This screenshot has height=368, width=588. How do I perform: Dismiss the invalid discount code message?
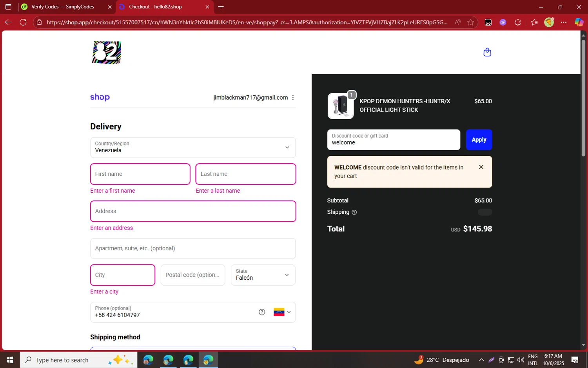481,167
